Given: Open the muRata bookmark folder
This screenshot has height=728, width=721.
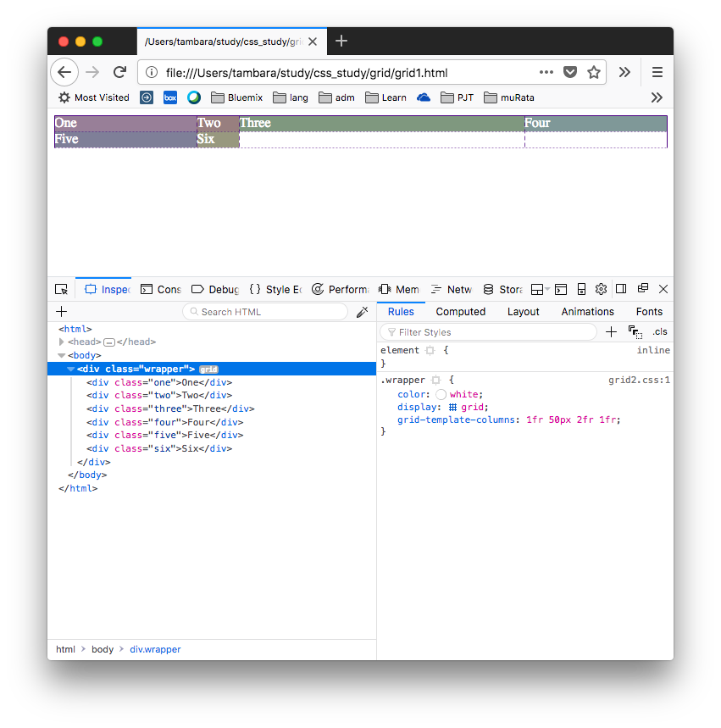Looking at the screenshot, I should tap(509, 98).
